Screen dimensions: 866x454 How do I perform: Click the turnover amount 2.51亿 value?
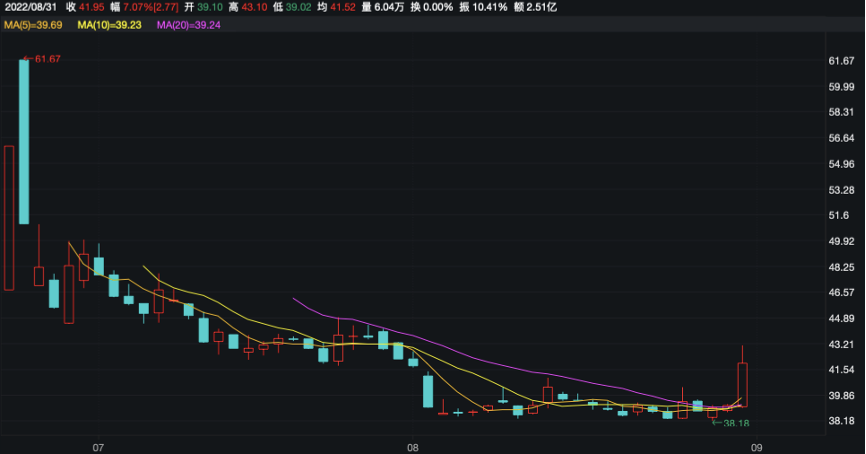[542, 7]
